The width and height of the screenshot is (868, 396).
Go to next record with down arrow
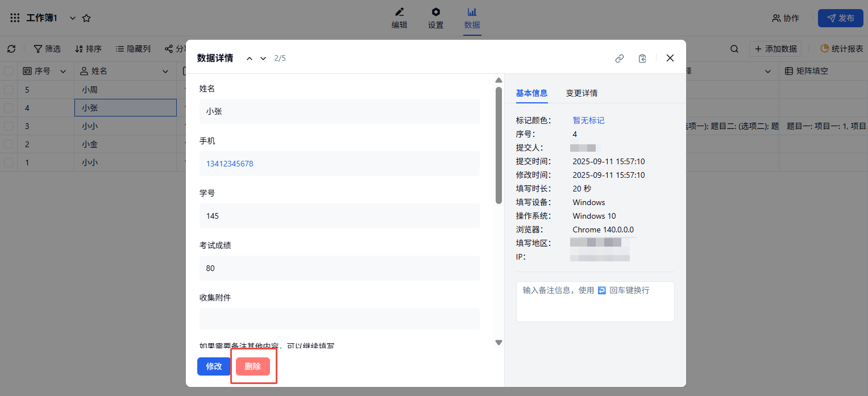[263, 58]
